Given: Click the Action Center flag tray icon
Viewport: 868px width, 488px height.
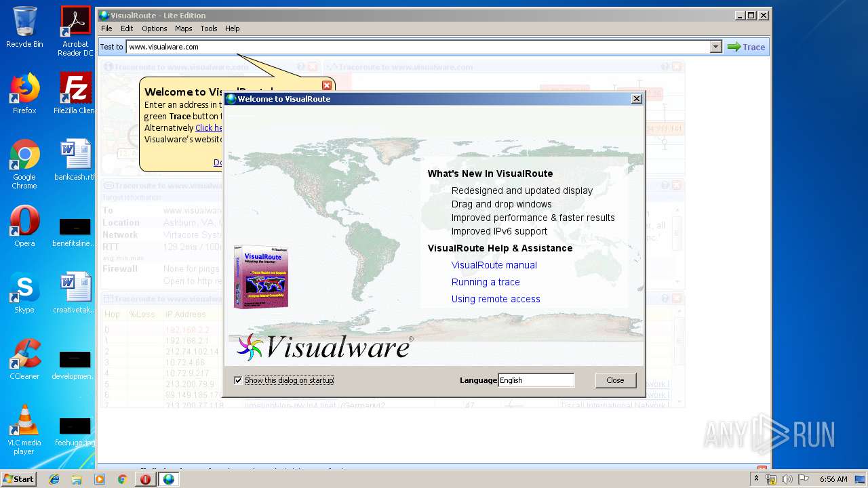Looking at the screenshot, I should pyautogui.click(x=803, y=479).
